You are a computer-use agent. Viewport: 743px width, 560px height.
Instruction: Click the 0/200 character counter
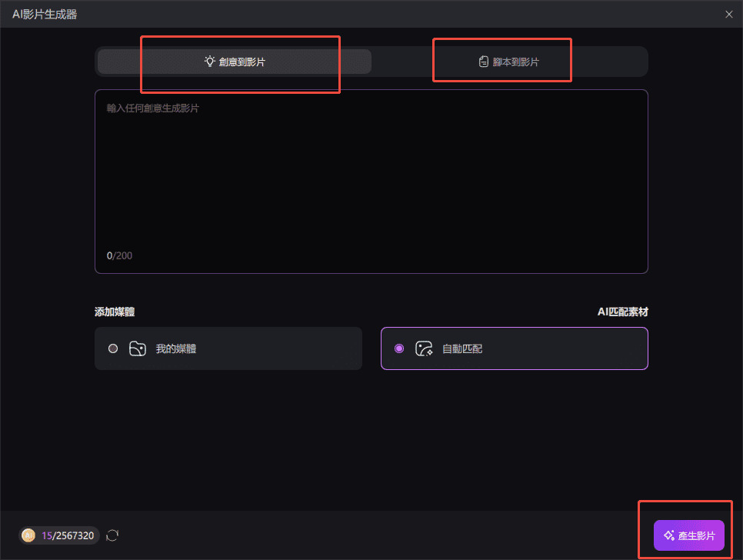click(x=119, y=255)
